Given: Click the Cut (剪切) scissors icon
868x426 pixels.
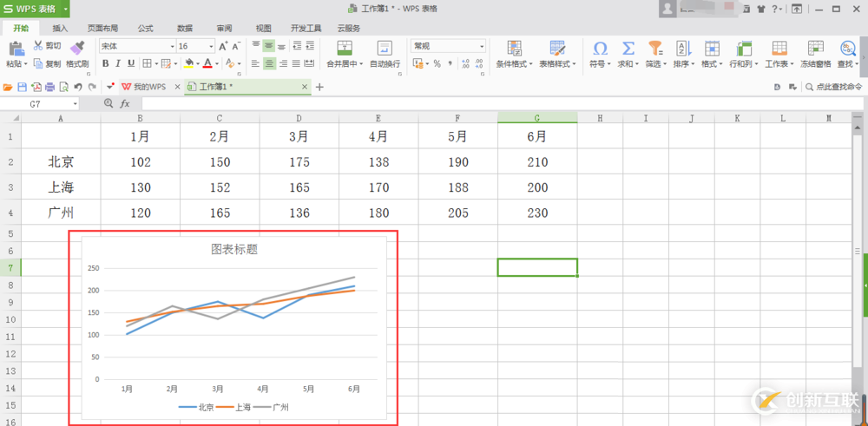Looking at the screenshot, I should click(x=41, y=45).
